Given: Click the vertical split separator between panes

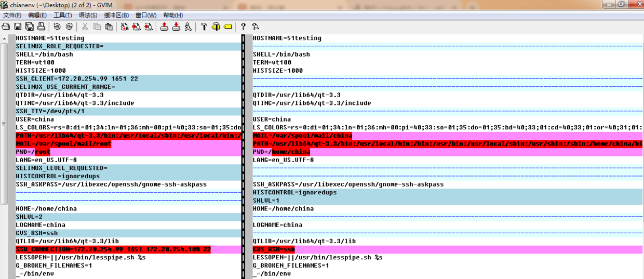Looking at the screenshot, I should (243, 156).
